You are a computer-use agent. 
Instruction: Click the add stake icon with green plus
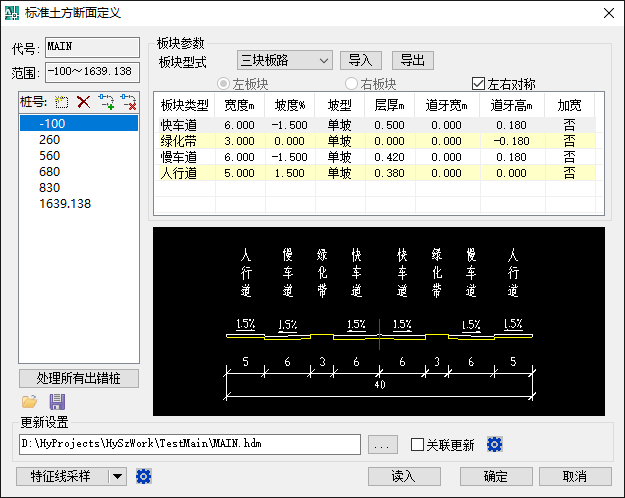point(106,102)
